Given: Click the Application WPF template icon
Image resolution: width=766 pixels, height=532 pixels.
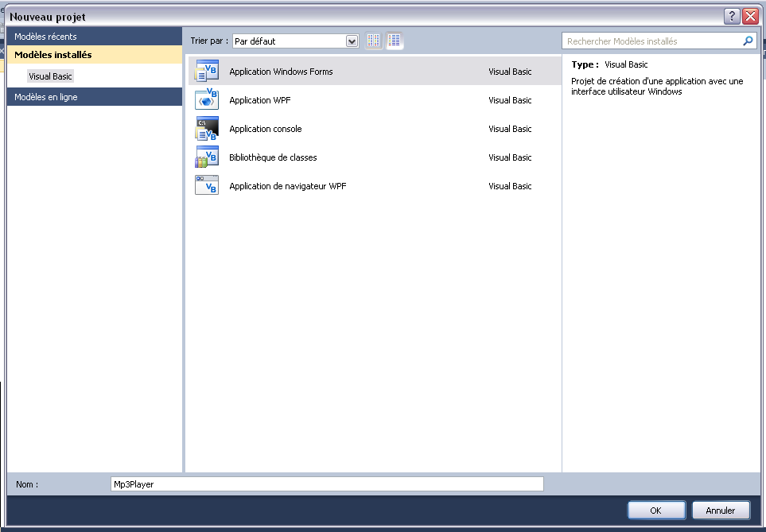Looking at the screenshot, I should tap(207, 99).
